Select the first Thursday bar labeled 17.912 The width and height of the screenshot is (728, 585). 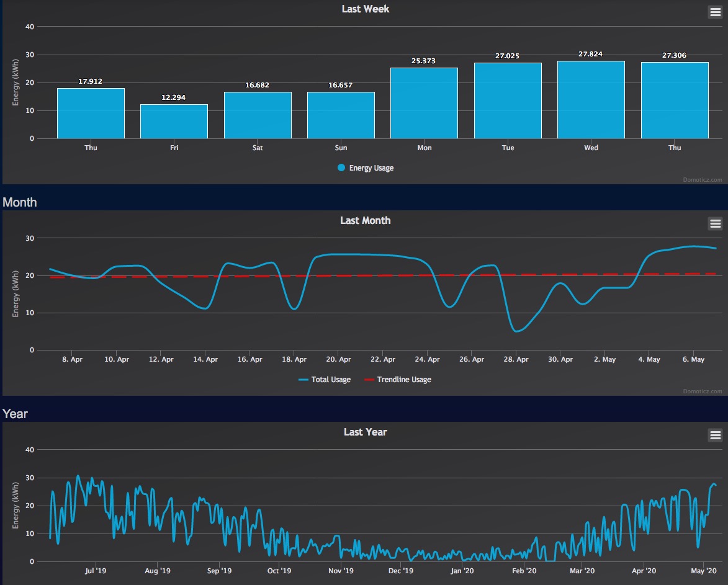(91, 113)
